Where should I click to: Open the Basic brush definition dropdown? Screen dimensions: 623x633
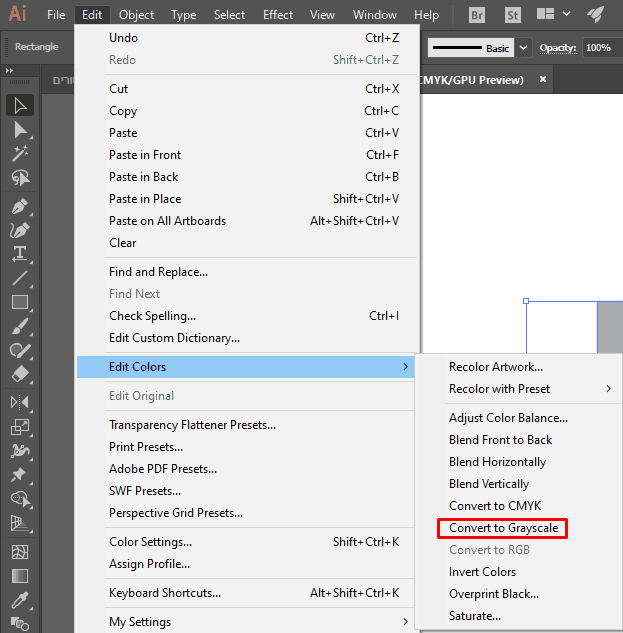tap(523, 48)
